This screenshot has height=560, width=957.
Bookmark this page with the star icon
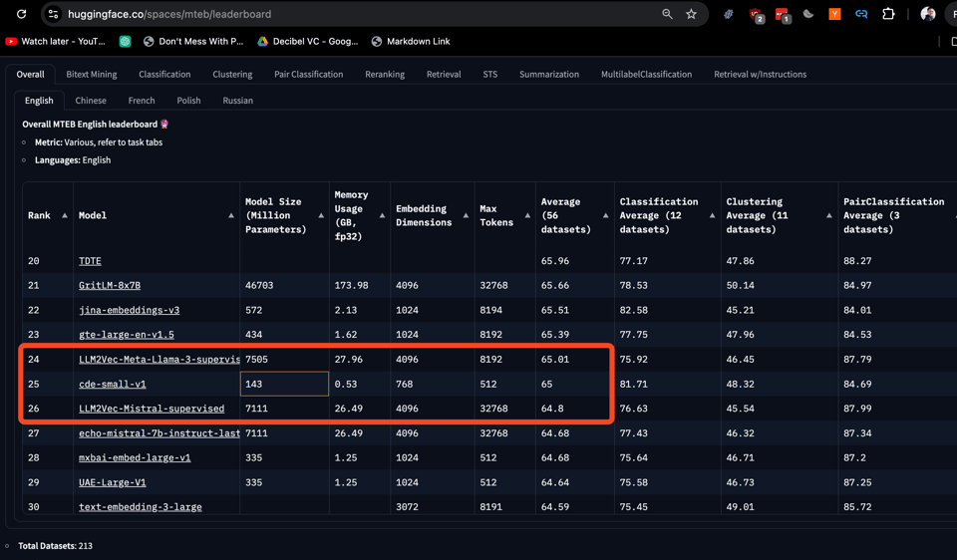point(691,14)
